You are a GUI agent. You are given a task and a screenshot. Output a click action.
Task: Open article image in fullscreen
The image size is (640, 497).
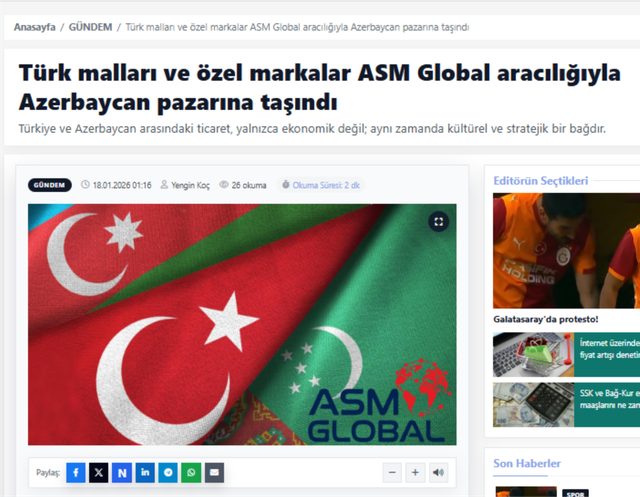439,222
